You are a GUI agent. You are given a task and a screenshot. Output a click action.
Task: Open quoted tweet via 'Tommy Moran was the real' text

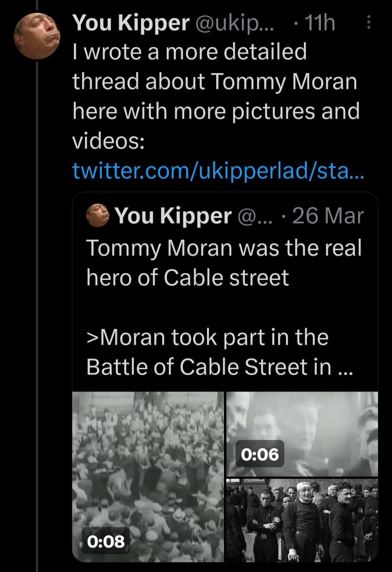coord(223,248)
